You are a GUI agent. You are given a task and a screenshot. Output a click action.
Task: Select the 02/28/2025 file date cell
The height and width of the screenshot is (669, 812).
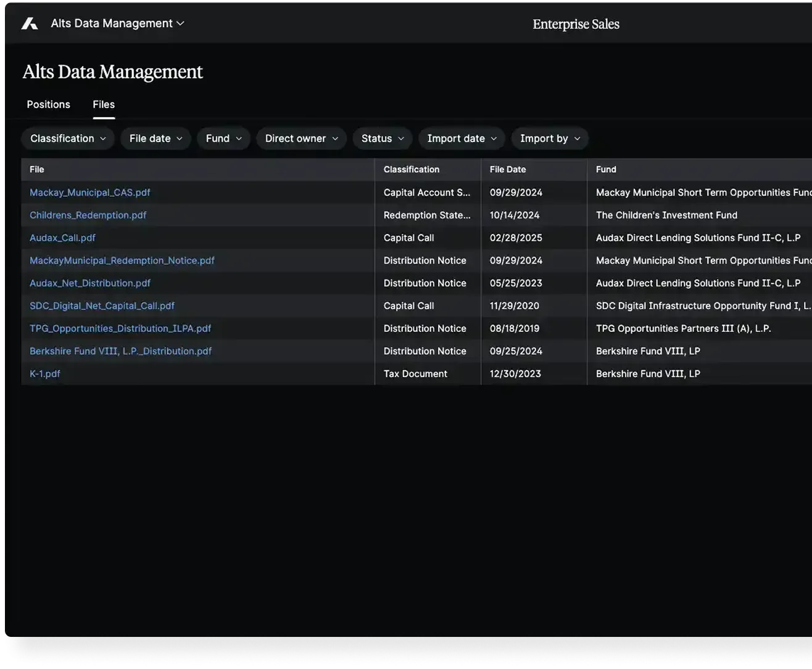pyautogui.click(x=534, y=238)
